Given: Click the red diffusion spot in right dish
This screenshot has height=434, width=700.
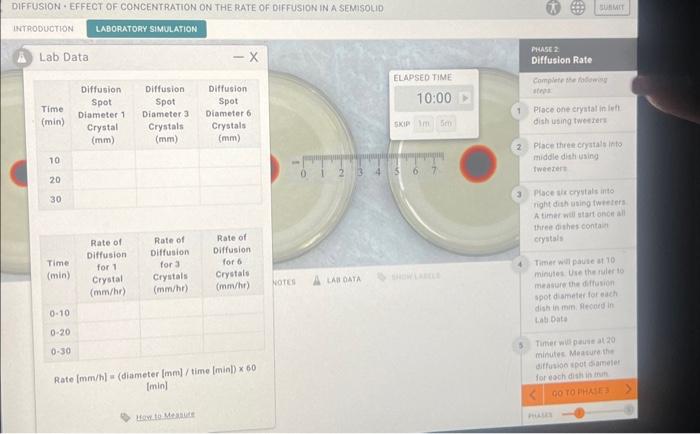Looking at the screenshot, I should (478, 164).
